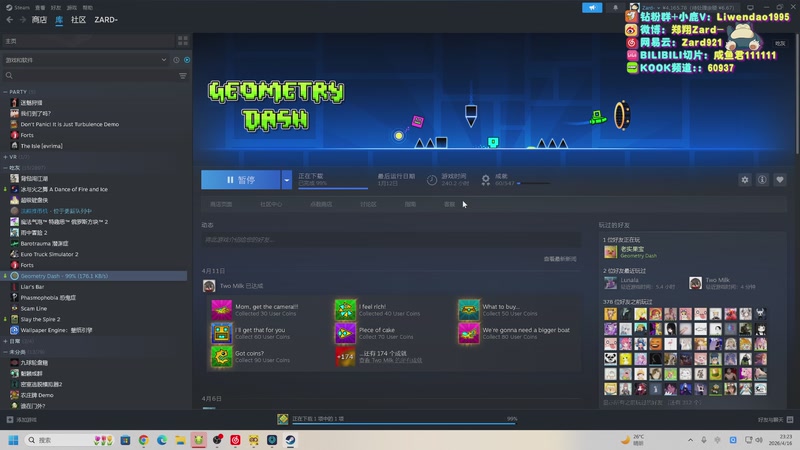
Task: Show Geometry Dash info icon
Action: [x=762, y=180]
